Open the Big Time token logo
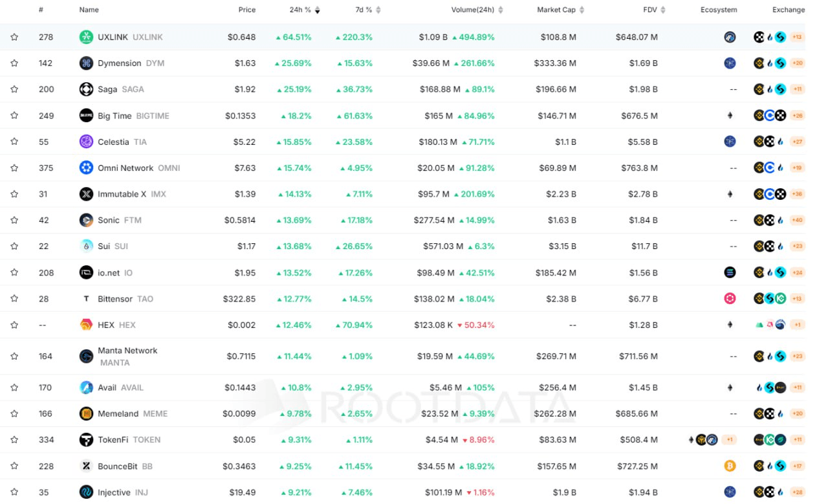This screenshot has width=828, height=504. (x=86, y=115)
